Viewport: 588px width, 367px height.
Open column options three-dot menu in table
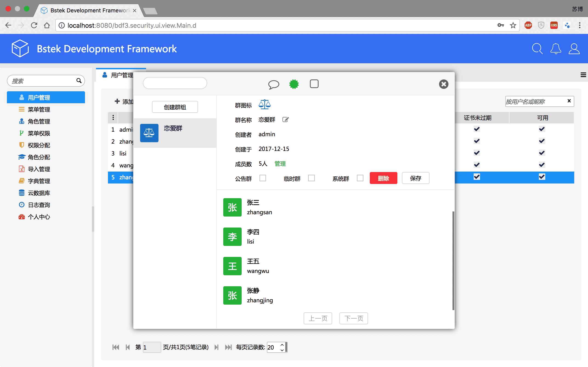(x=113, y=117)
